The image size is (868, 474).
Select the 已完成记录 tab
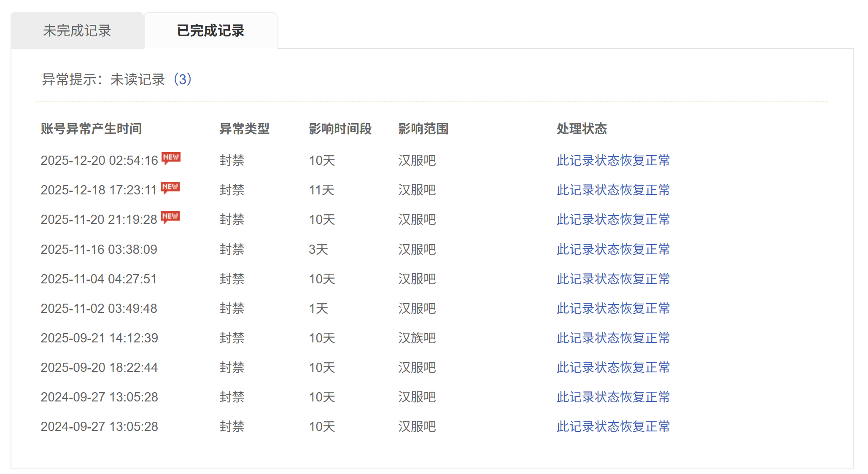pos(210,31)
